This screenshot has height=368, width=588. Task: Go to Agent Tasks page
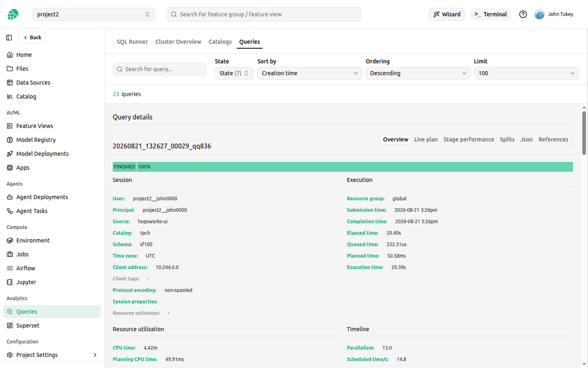(52, 211)
